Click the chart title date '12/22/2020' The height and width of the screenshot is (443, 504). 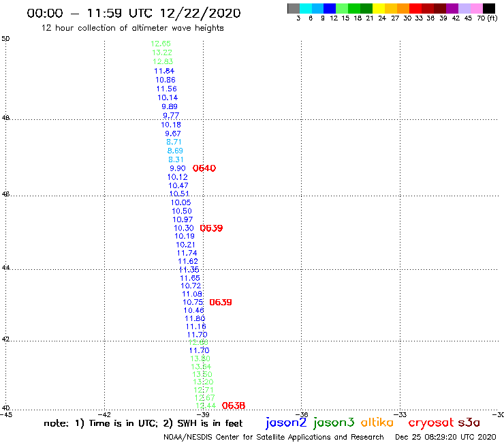pos(200,13)
